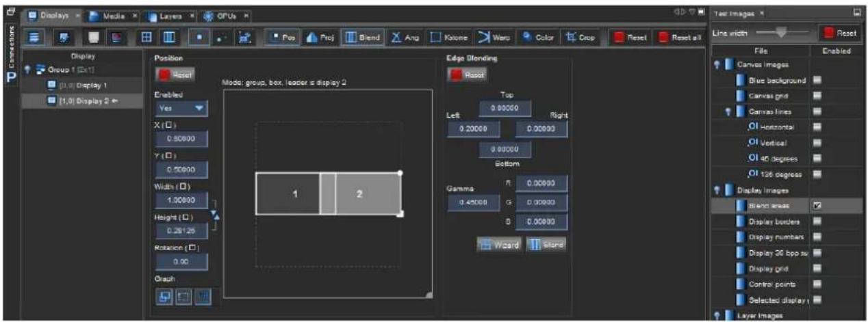This screenshot has width=868, height=322.
Task: Close the Media tab
Action: pos(135,15)
